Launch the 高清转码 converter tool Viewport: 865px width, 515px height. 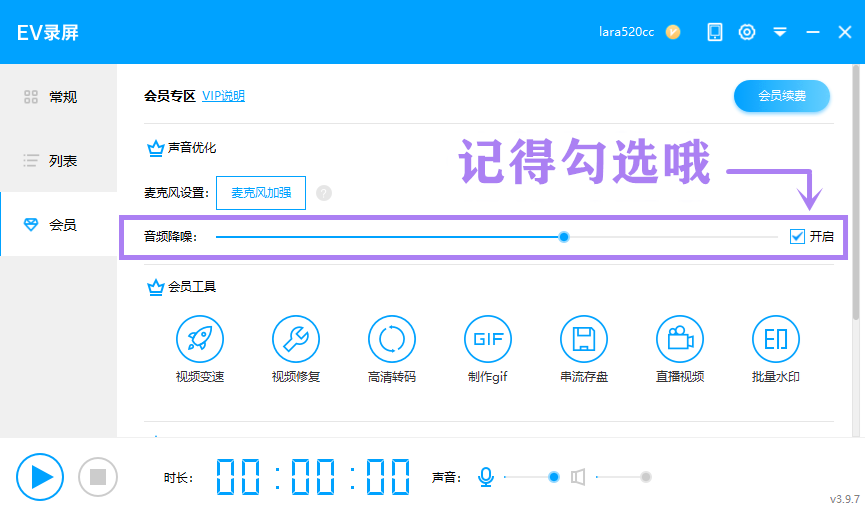pos(392,339)
